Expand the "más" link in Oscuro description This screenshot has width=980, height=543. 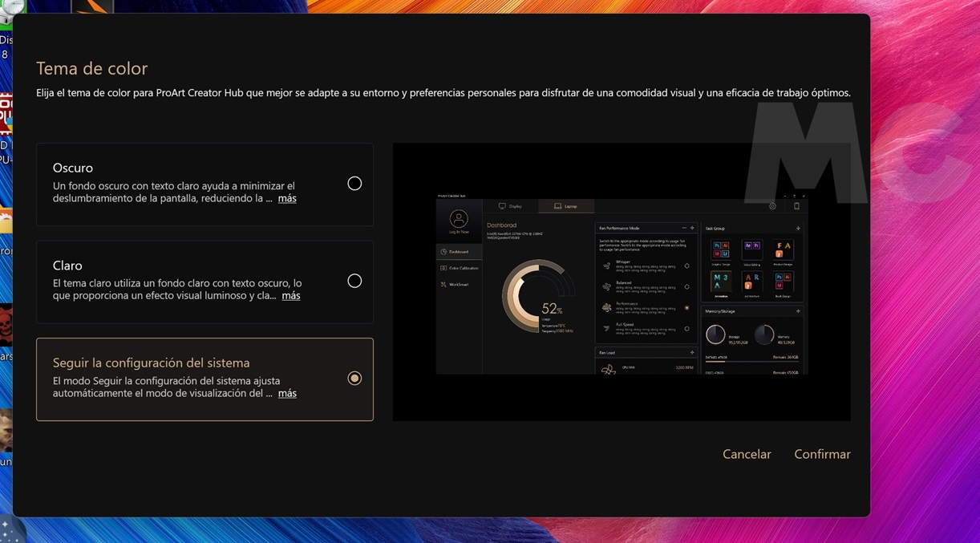(x=287, y=198)
